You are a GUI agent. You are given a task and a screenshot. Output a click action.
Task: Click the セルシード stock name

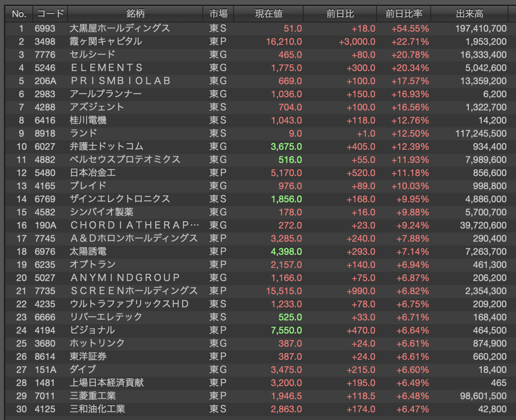point(92,55)
